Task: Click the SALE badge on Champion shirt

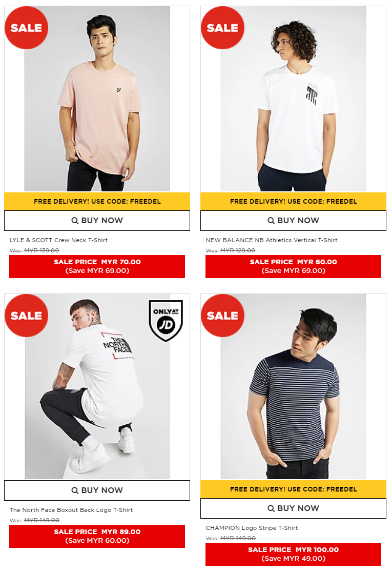Action: pos(222,316)
